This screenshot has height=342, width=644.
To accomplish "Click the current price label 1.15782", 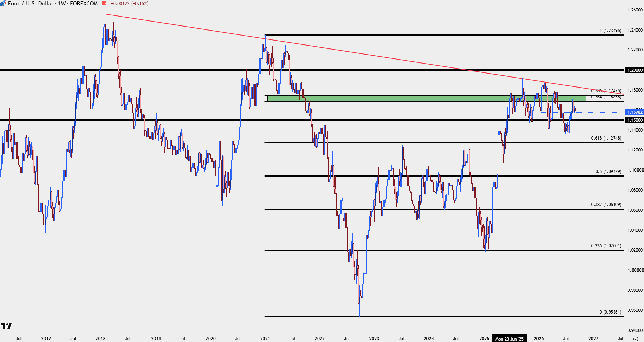I will [634, 112].
